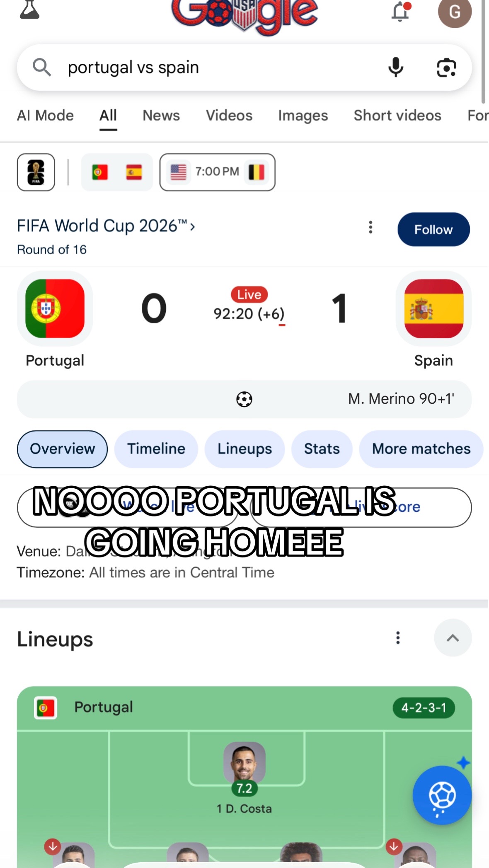Screen dimensions: 489x868
Task: Switch to the News tab
Action: click(161, 116)
